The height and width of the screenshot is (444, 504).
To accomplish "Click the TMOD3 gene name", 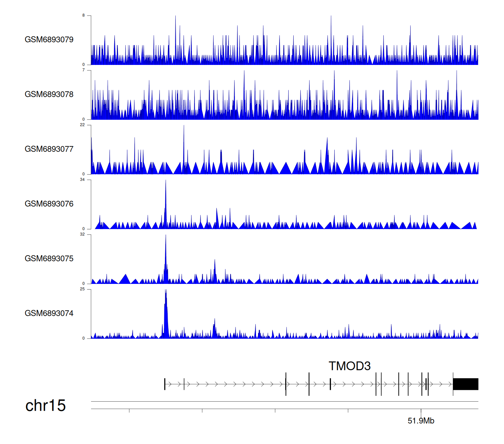I will click(349, 366).
